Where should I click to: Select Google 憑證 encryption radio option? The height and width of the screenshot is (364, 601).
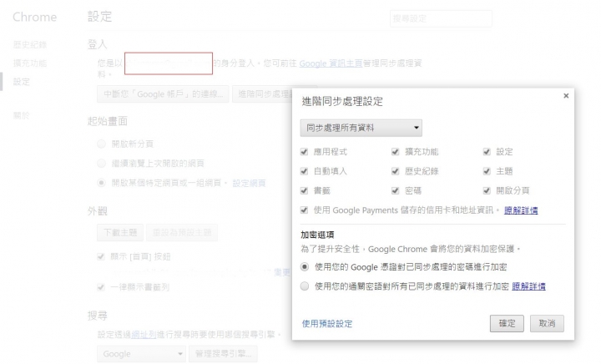[305, 267]
